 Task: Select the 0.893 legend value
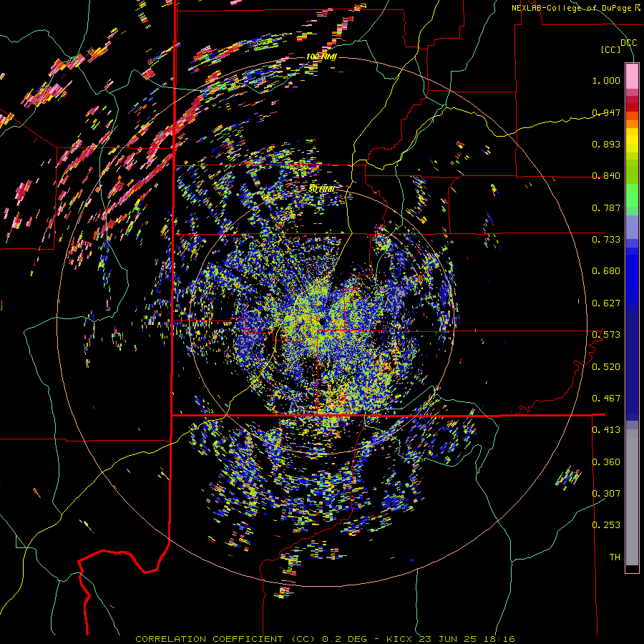point(606,144)
